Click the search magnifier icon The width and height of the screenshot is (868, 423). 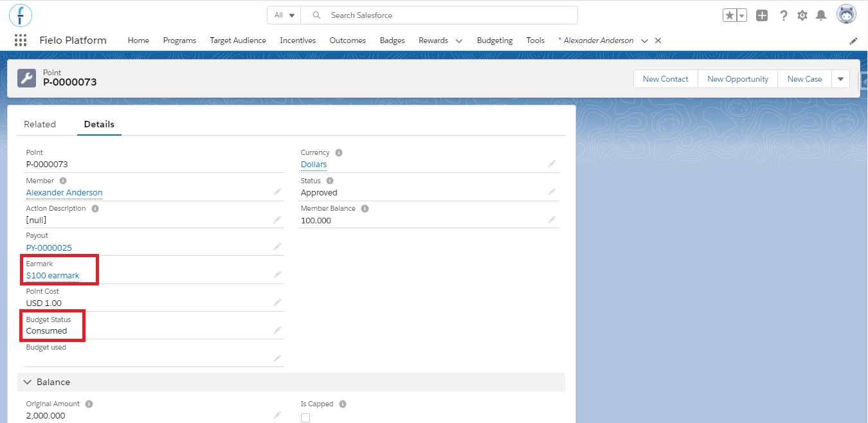tap(316, 15)
